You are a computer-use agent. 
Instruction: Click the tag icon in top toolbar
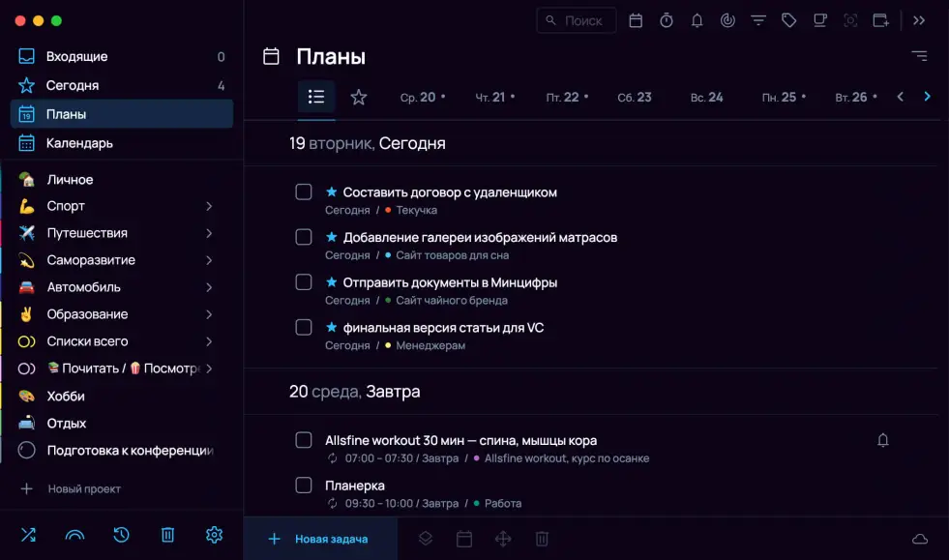click(789, 20)
